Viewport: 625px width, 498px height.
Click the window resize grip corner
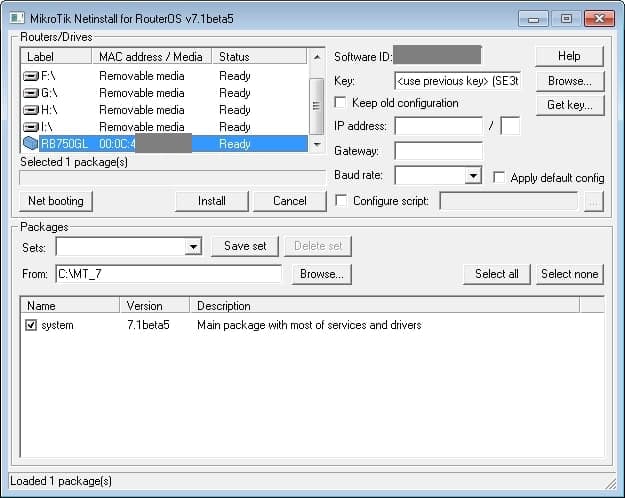(x=611, y=484)
